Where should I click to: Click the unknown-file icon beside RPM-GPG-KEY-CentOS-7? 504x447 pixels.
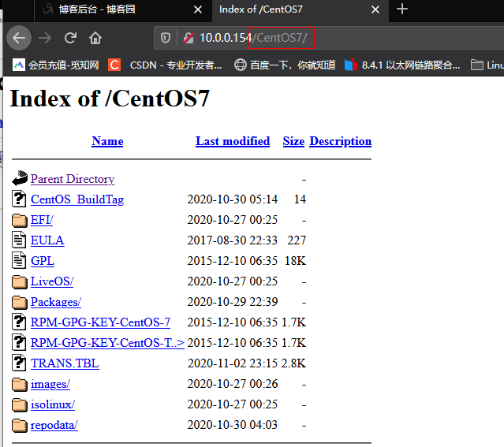pos(19,322)
